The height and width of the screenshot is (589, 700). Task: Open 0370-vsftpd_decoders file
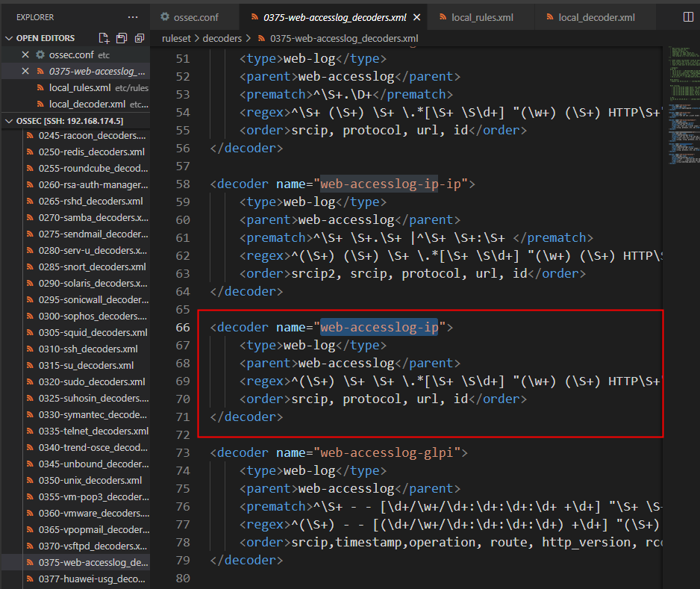(x=76, y=546)
